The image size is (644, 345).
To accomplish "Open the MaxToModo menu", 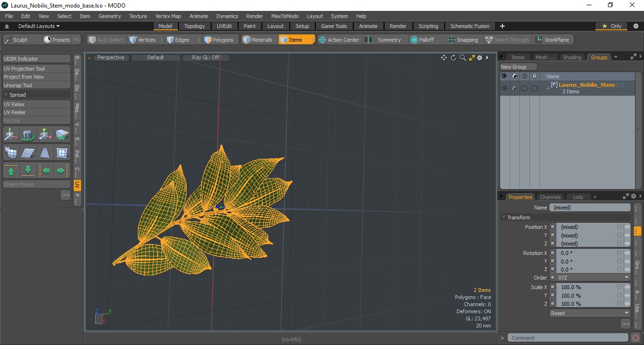I will point(285,16).
